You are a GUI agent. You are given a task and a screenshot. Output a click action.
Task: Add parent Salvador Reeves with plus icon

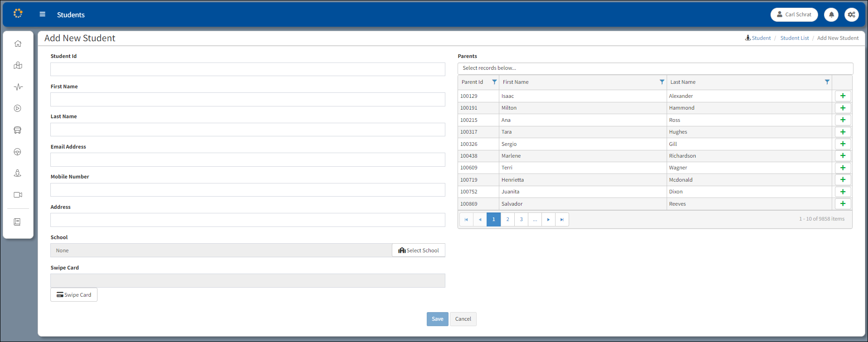point(843,204)
